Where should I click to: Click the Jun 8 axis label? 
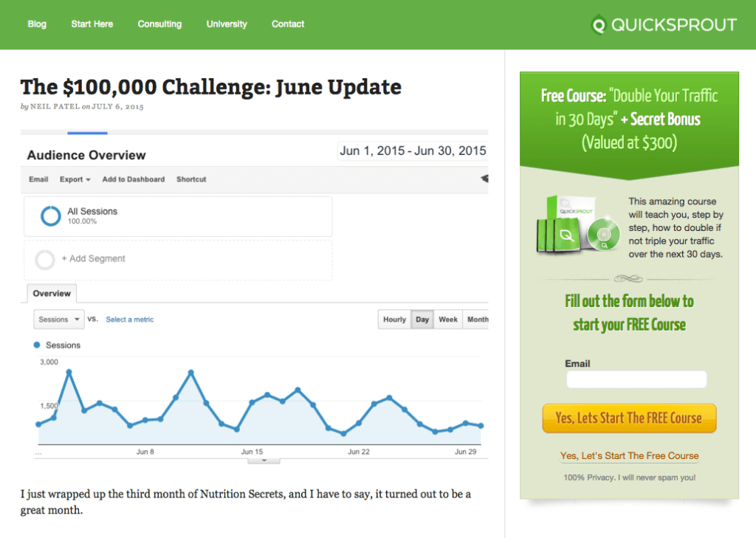tap(145, 452)
